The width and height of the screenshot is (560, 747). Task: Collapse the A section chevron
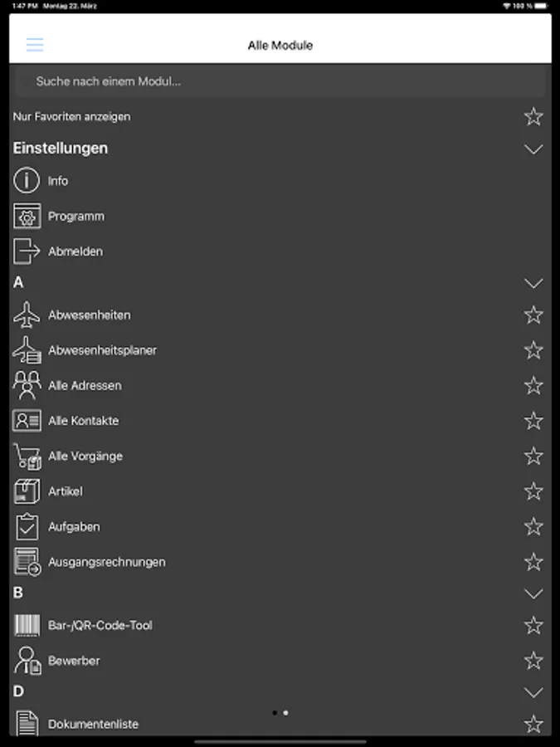[533, 283]
